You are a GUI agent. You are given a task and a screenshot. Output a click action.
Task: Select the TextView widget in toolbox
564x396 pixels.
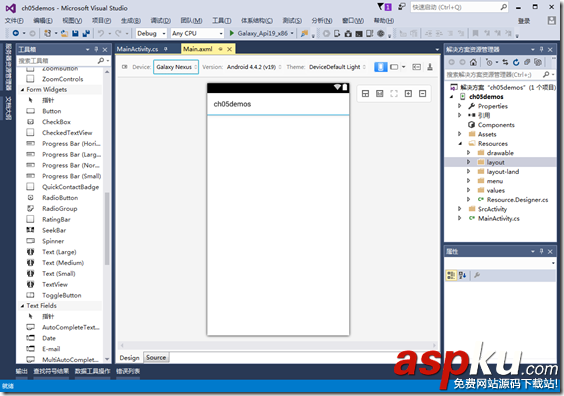pos(55,285)
